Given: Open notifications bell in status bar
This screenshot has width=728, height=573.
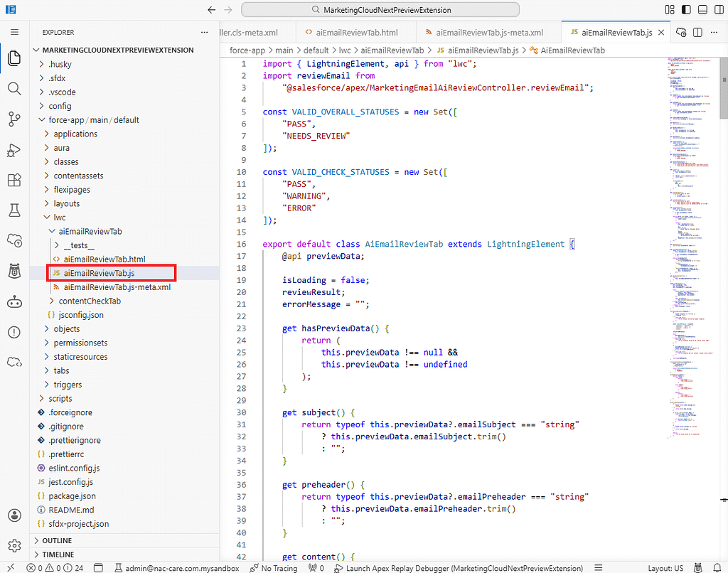Looking at the screenshot, I should (717, 567).
